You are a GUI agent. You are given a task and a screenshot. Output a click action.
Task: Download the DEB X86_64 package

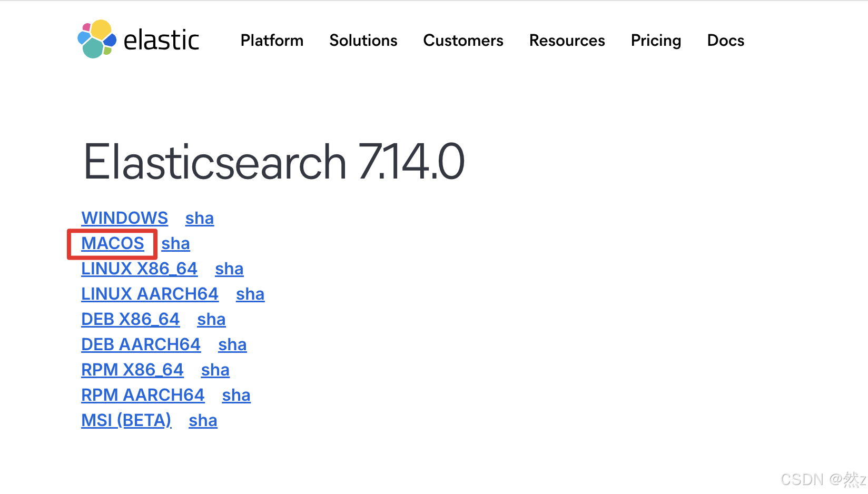click(131, 319)
